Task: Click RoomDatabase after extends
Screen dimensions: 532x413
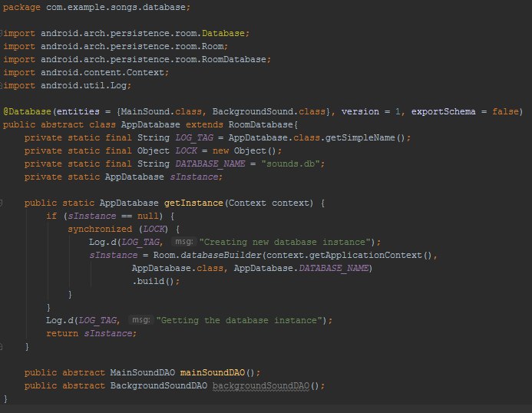Action: coord(260,124)
